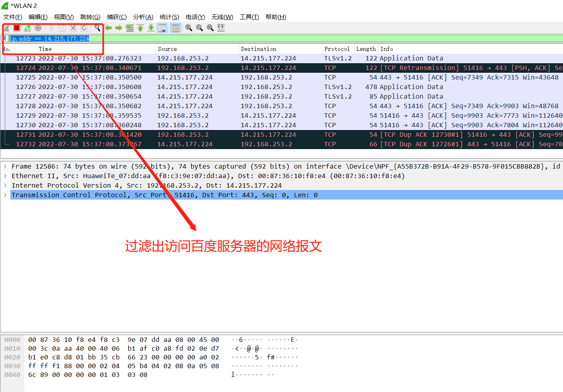Toggle packet list colorization

tap(175, 28)
